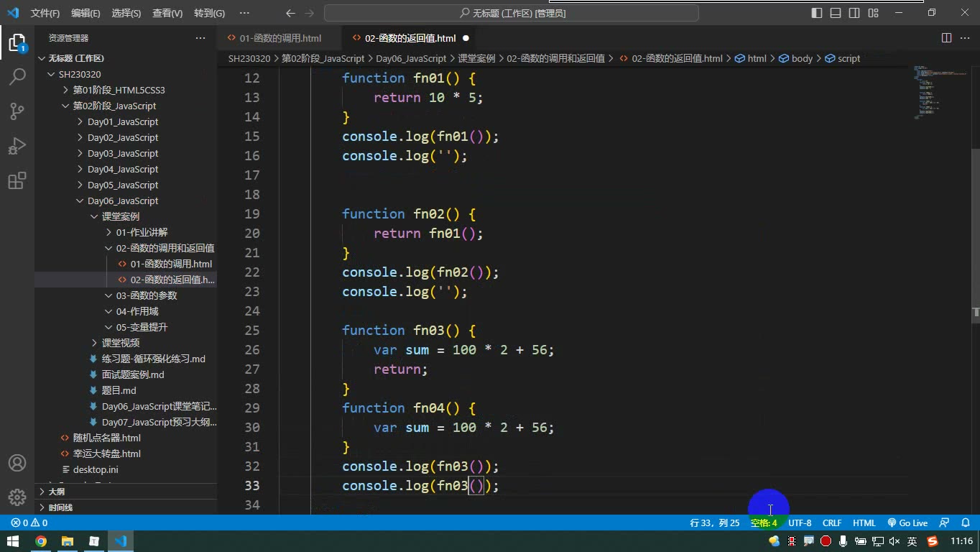Toggle the secondary side bar layout button
The width and height of the screenshot is (980, 552).
tap(854, 13)
